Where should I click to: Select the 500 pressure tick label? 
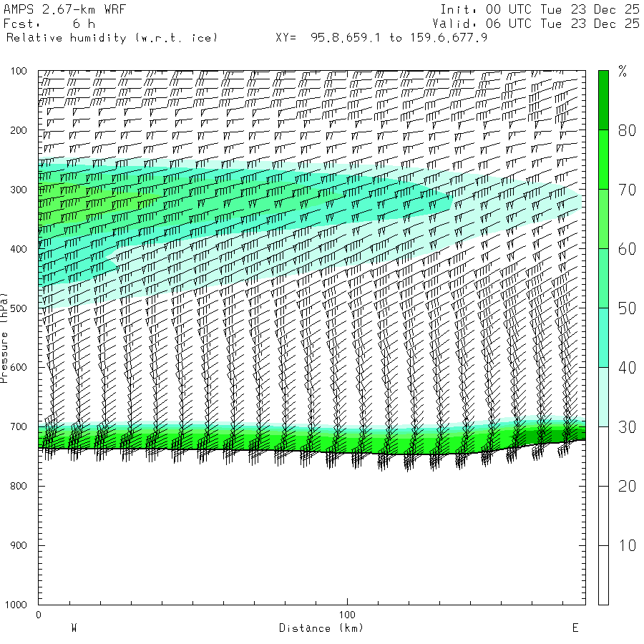[19, 308]
